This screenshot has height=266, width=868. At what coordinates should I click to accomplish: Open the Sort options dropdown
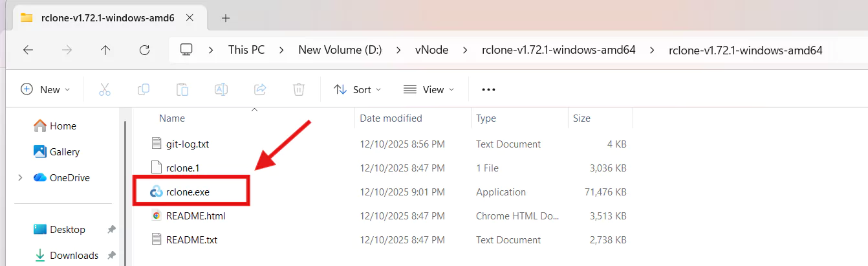[357, 89]
